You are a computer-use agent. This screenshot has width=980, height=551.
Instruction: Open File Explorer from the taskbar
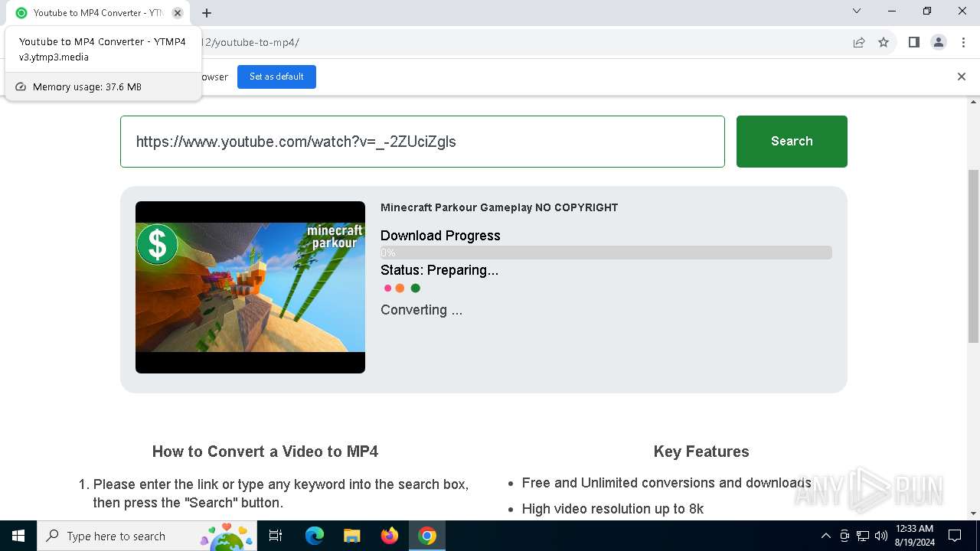352,536
